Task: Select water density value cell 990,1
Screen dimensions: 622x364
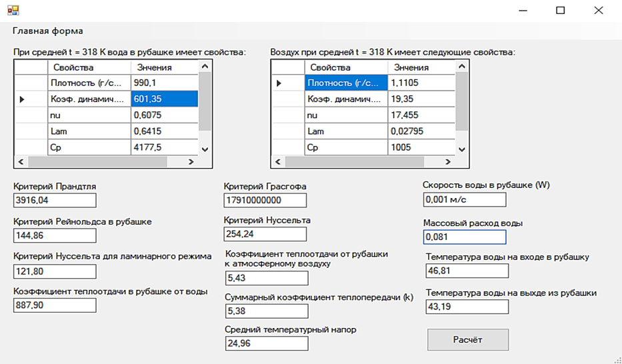Action: pyautogui.click(x=164, y=83)
